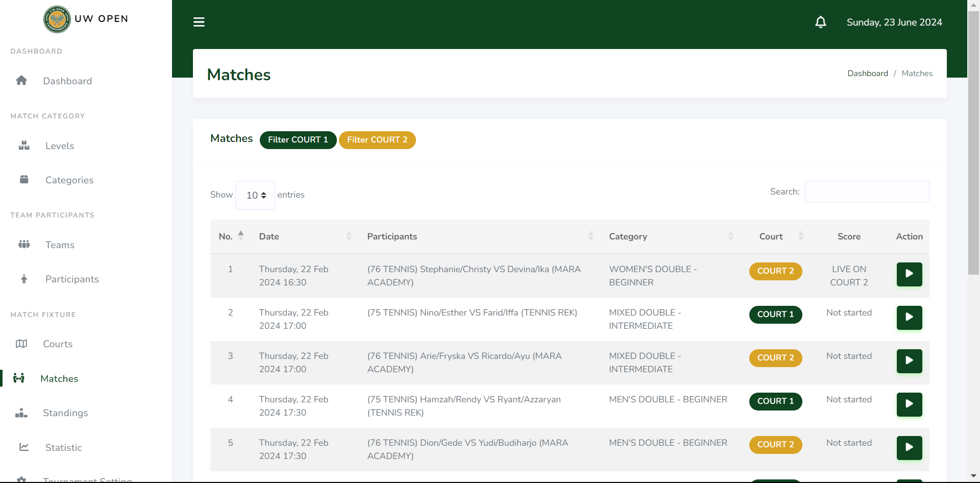Image resolution: width=980 pixels, height=483 pixels.
Task: Open the notifications bell icon
Action: (821, 22)
